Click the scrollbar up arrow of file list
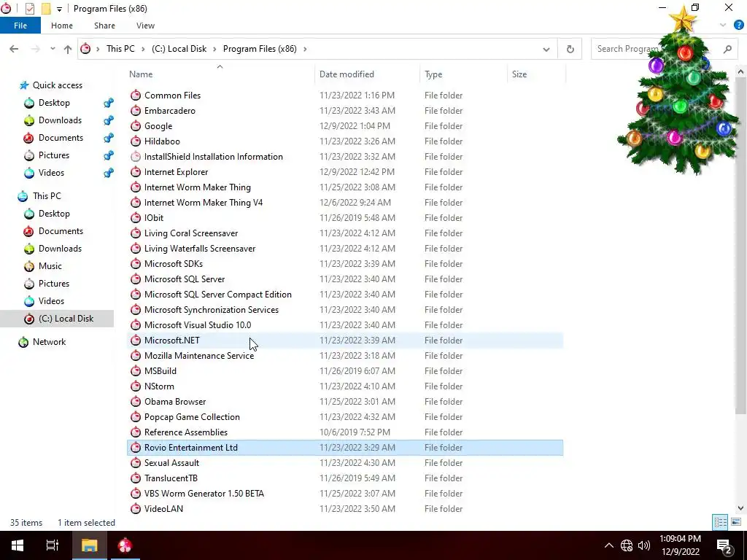 740,72
